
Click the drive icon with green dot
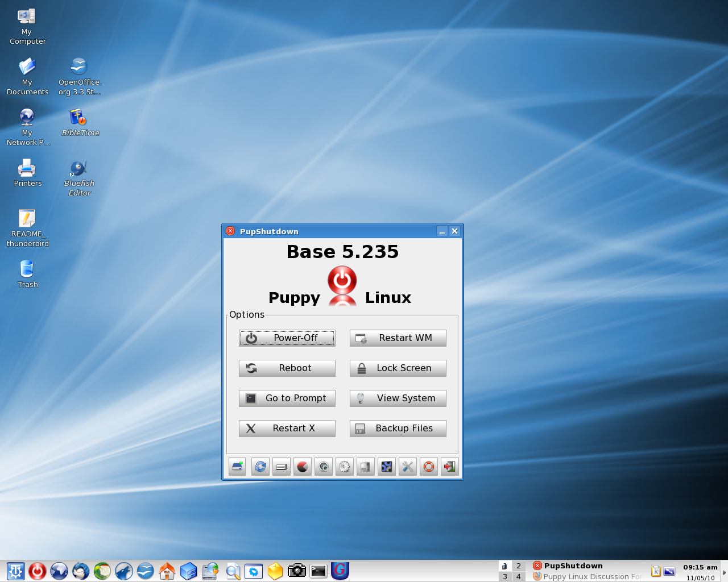point(237,467)
